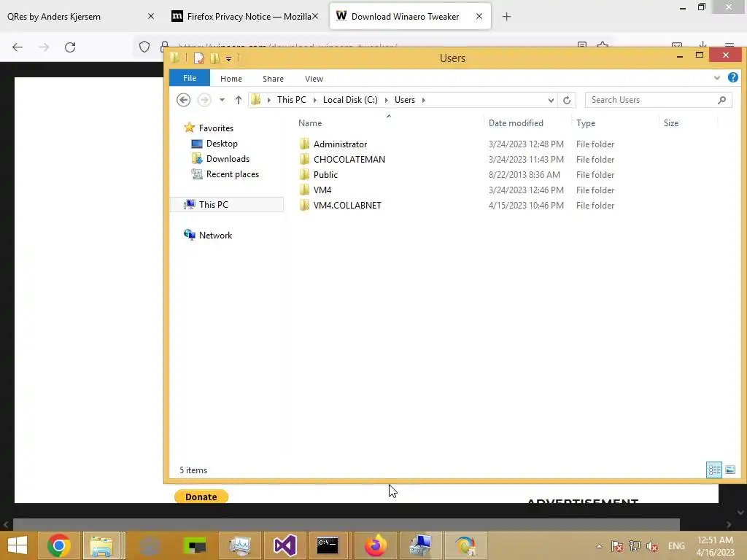Image resolution: width=747 pixels, height=560 pixels.
Task: Expand the arrow after This PC in breadcrumb
Action: point(315,100)
